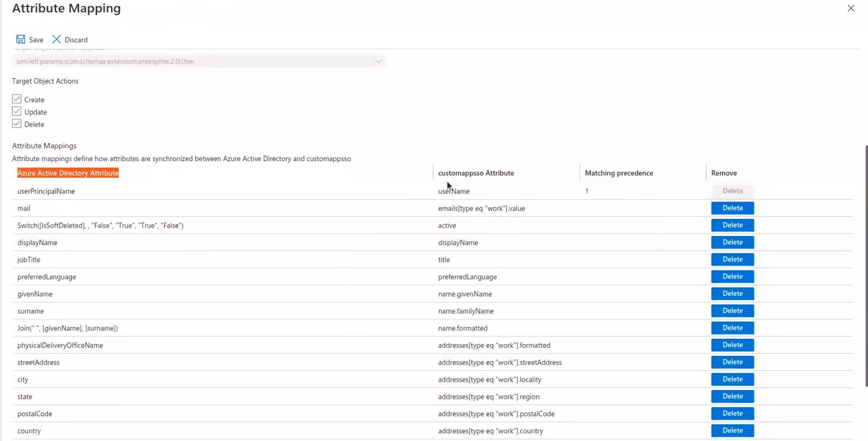
Task: Select the preferredLanguage mapping row
Action: [x=46, y=277]
